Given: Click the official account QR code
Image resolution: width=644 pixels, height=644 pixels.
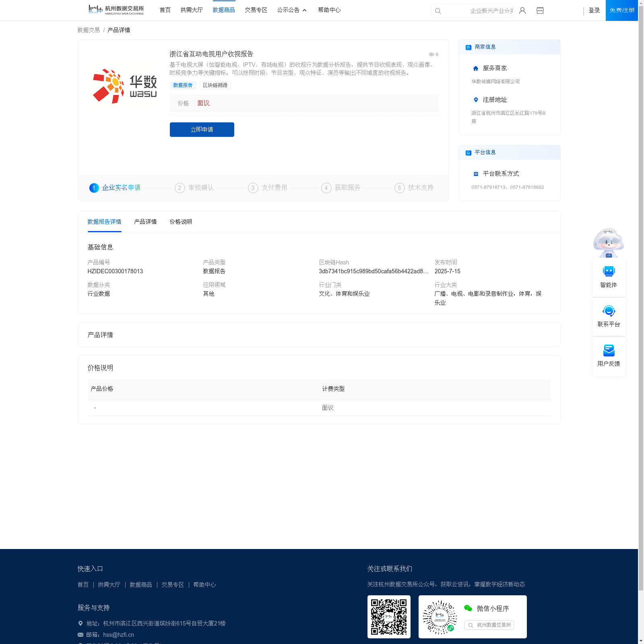Looking at the screenshot, I should tap(389, 617).
